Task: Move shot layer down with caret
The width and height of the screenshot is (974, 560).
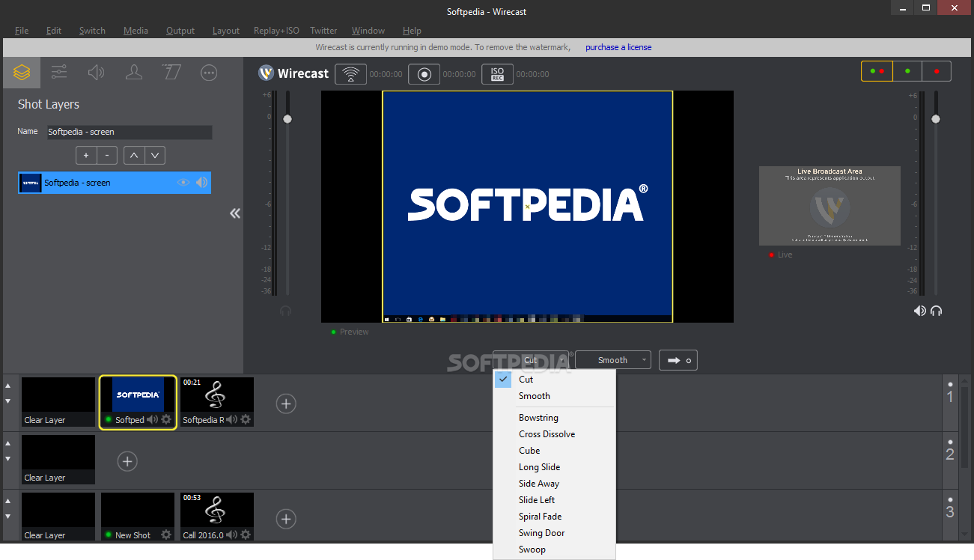Action: point(155,156)
